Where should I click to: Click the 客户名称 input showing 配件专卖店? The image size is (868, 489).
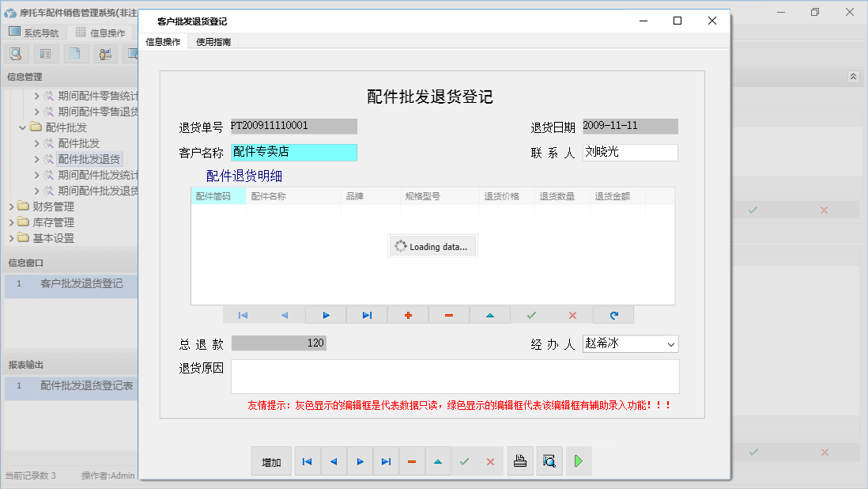[x=292, y=152]
